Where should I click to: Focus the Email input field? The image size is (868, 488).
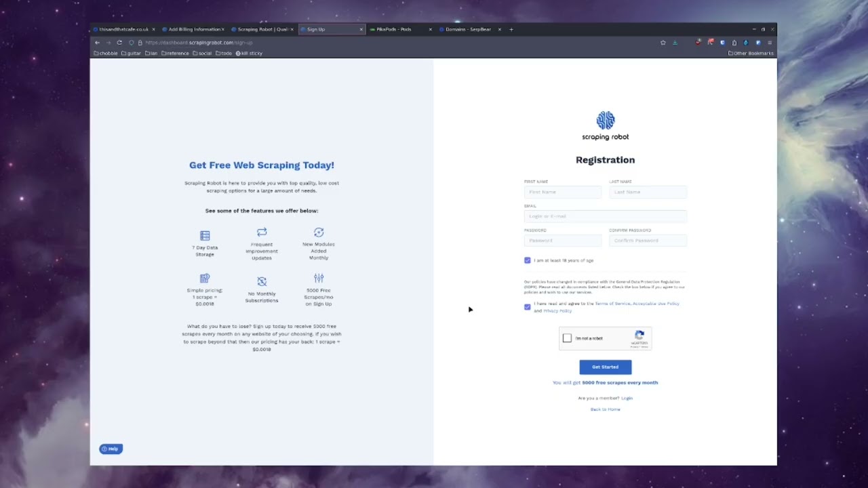606,216
